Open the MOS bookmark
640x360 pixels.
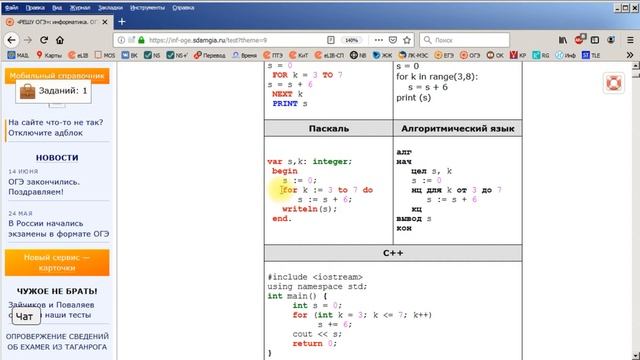coord(105,55)
